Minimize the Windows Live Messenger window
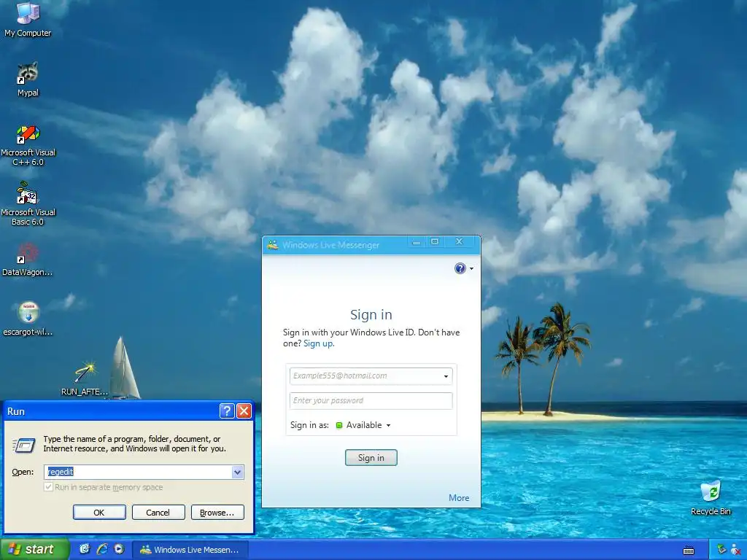This screenshot has width=747, height=560. 417,242
